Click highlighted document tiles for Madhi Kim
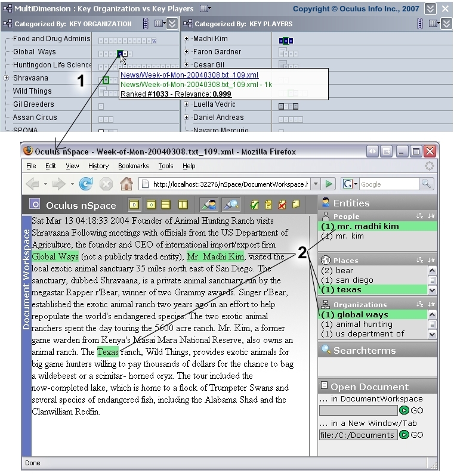This screenshot has width=454, height=476. click(x=286, y=41)
